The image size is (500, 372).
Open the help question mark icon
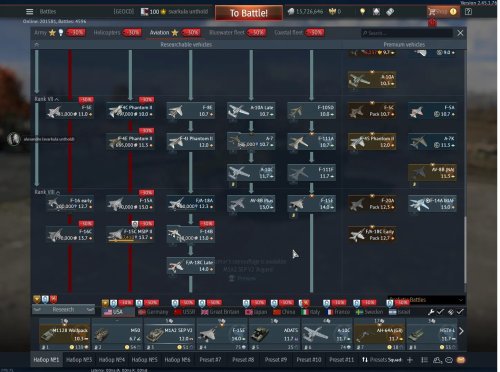(x=468, y=12)
